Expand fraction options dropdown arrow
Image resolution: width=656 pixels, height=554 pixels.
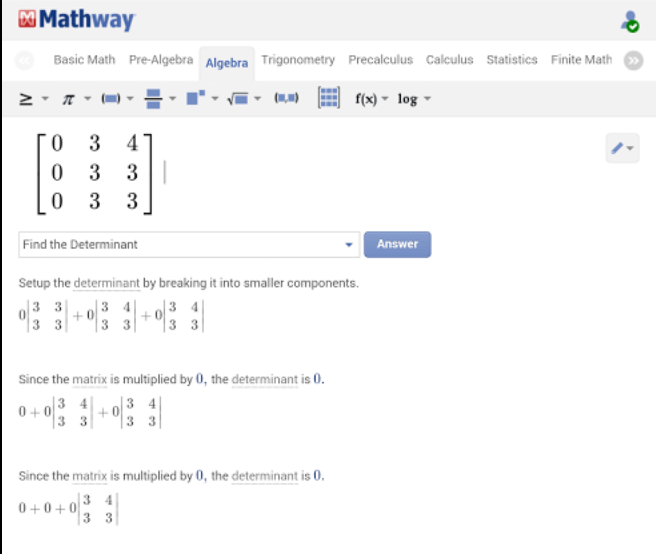[x=172, y=99]
